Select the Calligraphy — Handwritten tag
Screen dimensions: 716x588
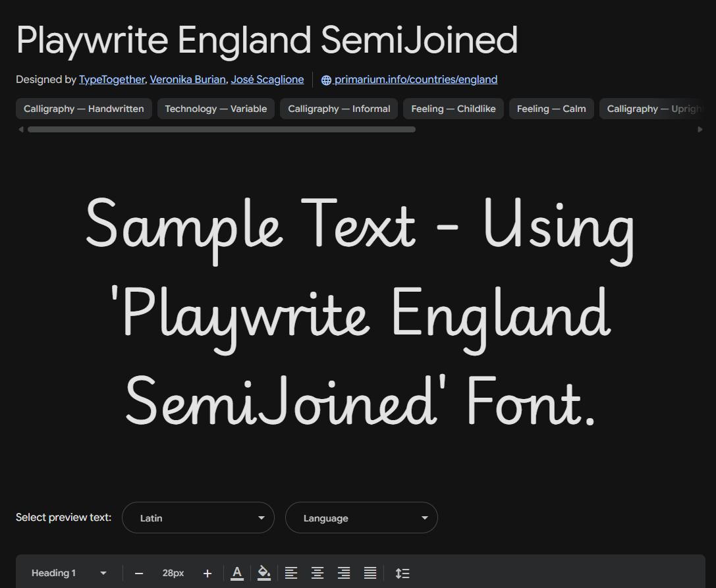coord(84,109)
